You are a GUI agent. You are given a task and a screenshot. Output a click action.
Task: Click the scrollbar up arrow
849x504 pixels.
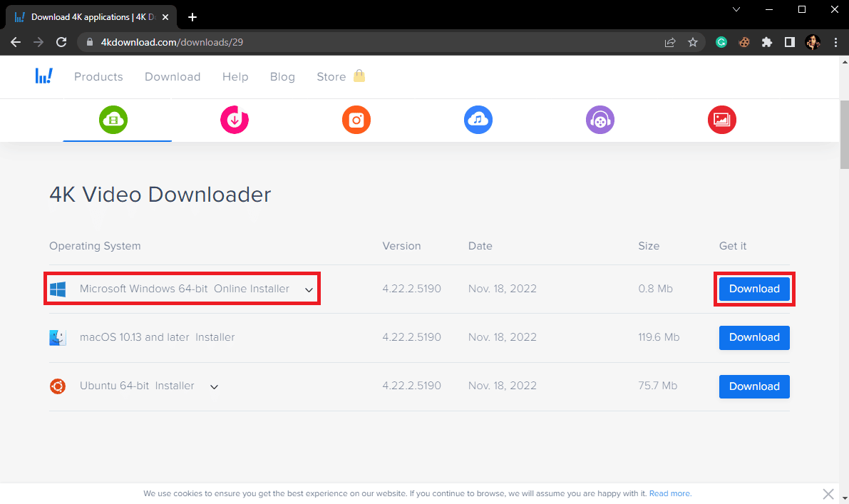click(844, 62)
